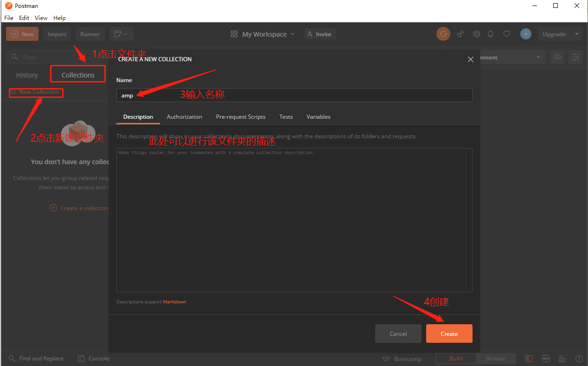The height and width of the screenshot is (366, 588).
Task: Click the collection Name input field
Action: pyautogui.click(x=294, y=95)
